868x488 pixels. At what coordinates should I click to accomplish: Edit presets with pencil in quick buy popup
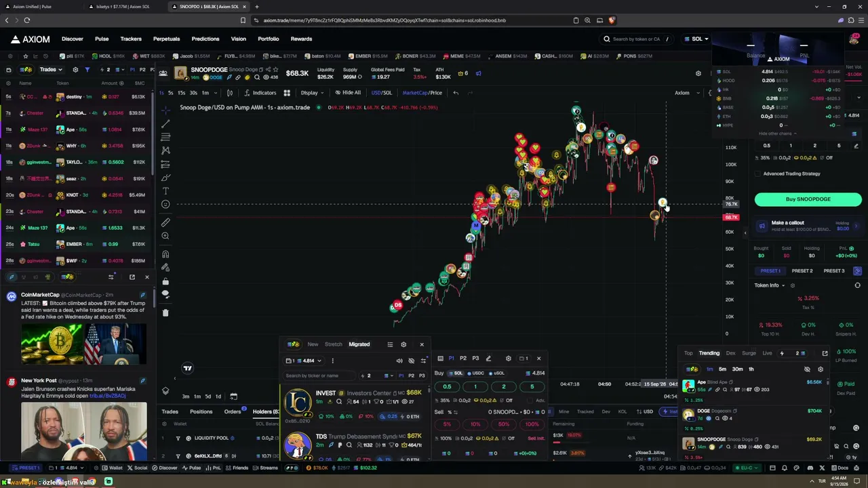click(488, 359)
